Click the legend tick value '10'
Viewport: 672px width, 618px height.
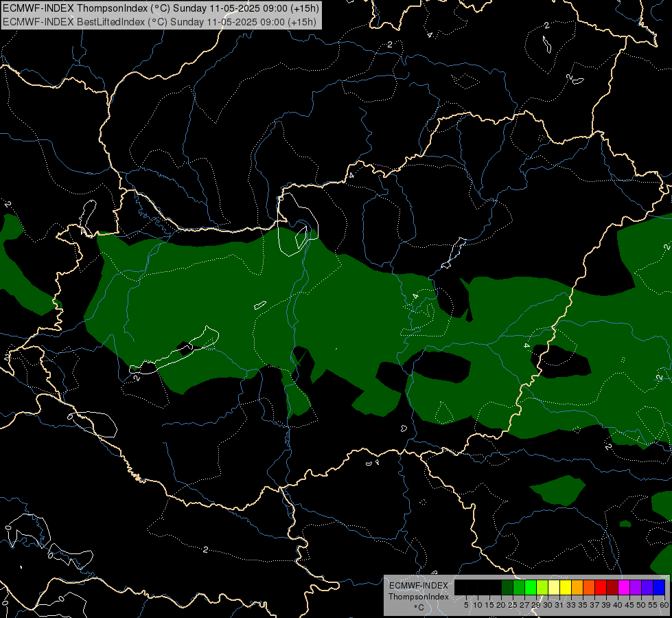478,605
